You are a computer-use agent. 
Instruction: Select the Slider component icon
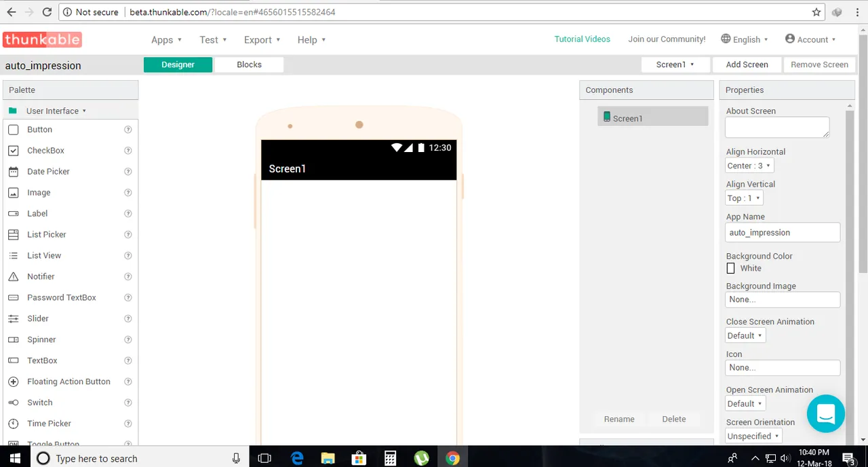(13, 319)
